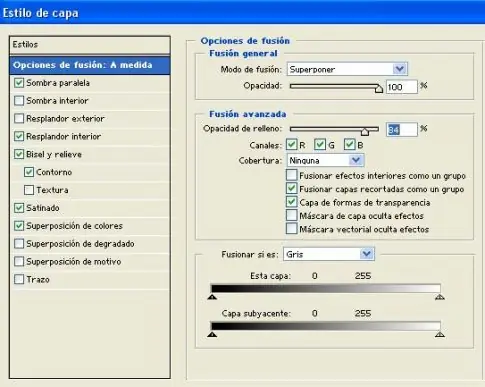Click the Esta capa gradient bar
This screenshot has width=485, height=387.
click(x=326, y=288)
